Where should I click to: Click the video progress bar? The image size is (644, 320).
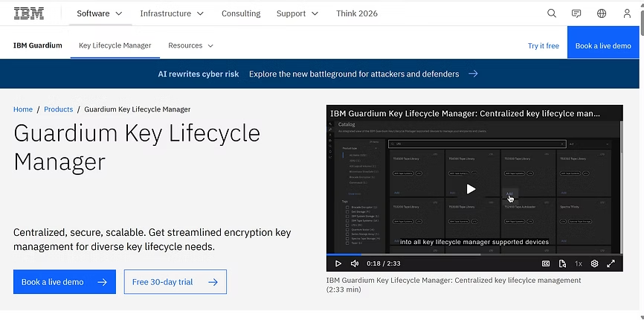click(x=474, y=255)
